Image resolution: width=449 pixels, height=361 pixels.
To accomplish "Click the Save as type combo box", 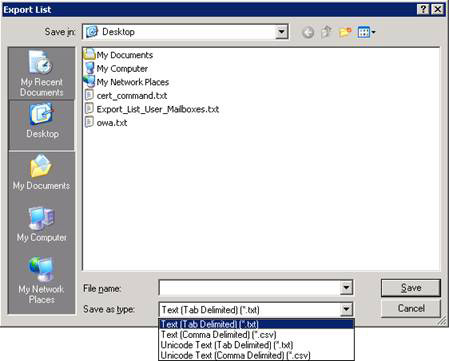I will tap(256, 310).
